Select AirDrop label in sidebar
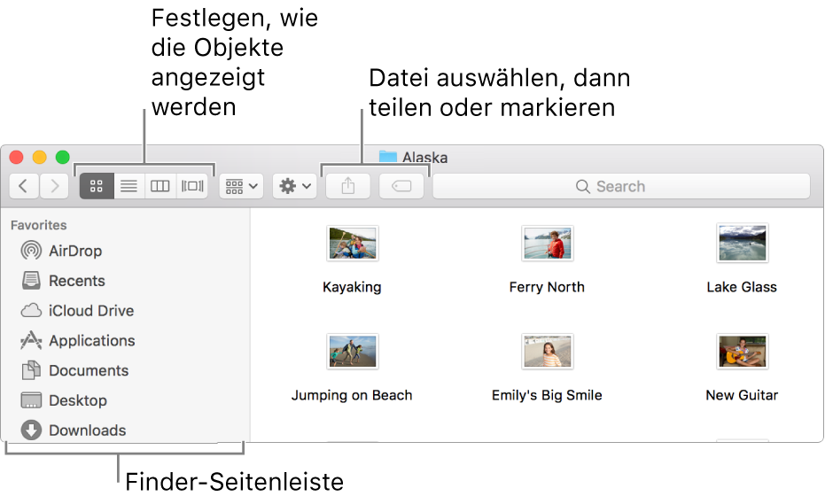This screenshot has width=825, height=504. point(75,251)
